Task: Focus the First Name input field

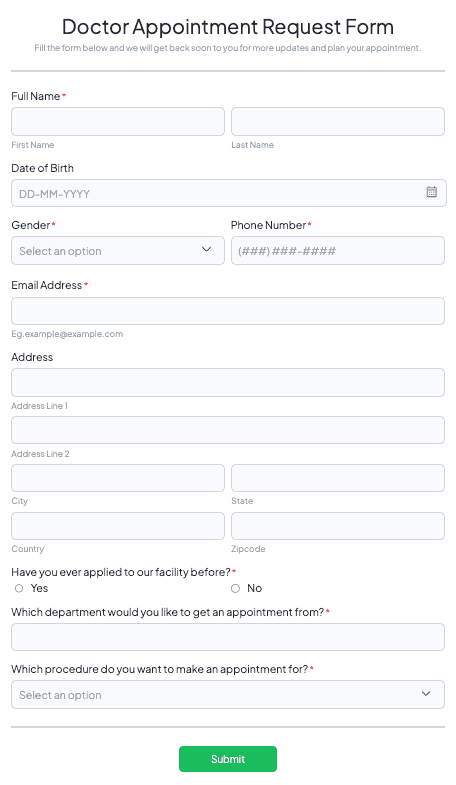Action: click(118, 122)
